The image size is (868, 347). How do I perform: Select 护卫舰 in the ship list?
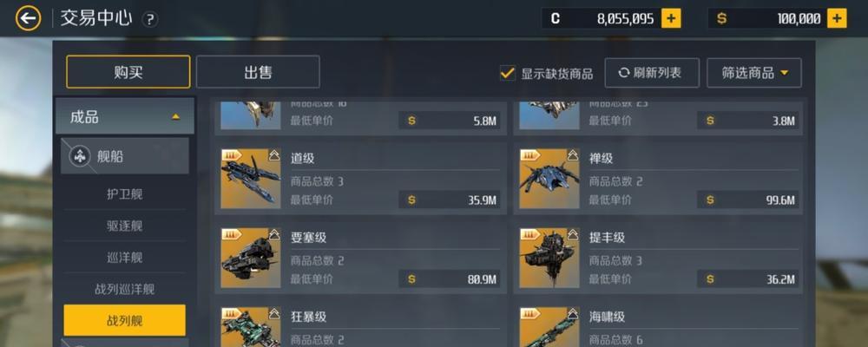tap(124, 194)
